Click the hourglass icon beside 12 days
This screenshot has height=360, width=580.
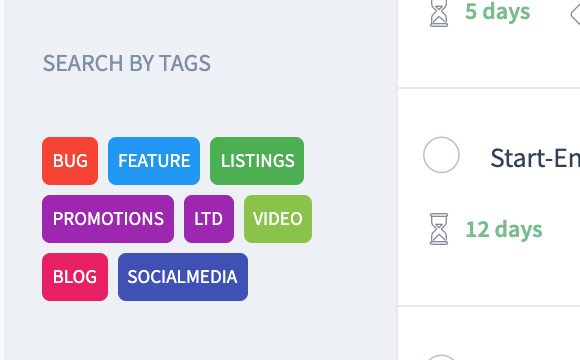tap(439, 229)
